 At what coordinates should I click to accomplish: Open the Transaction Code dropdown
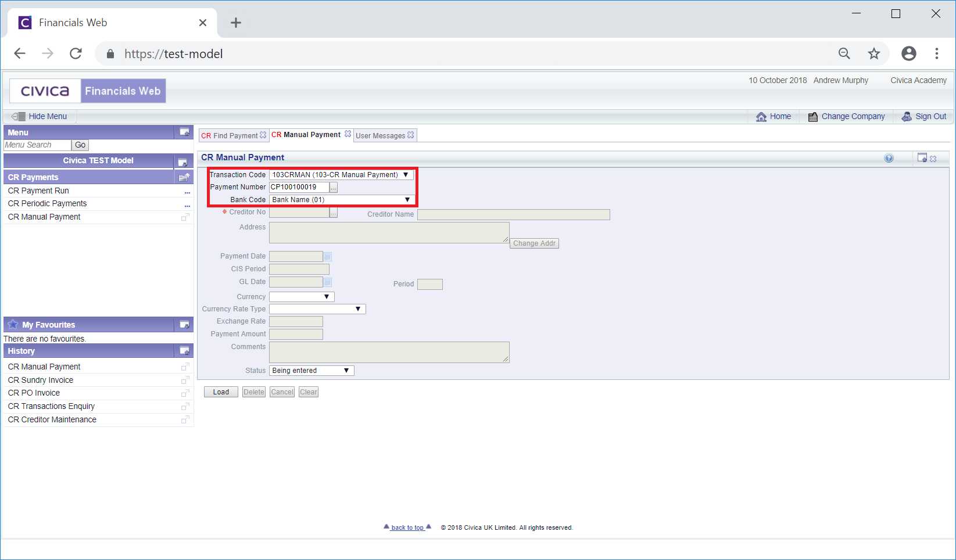pos(341,175)
